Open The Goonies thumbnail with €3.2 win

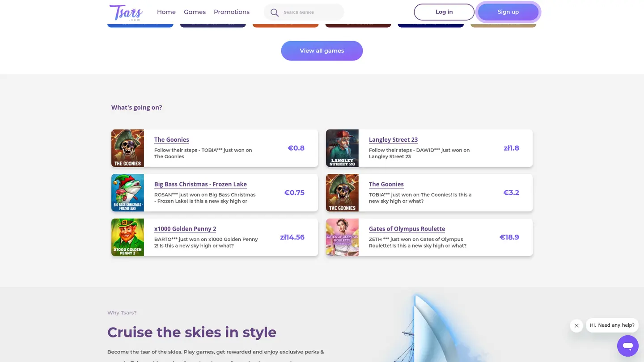coord(342,193)
